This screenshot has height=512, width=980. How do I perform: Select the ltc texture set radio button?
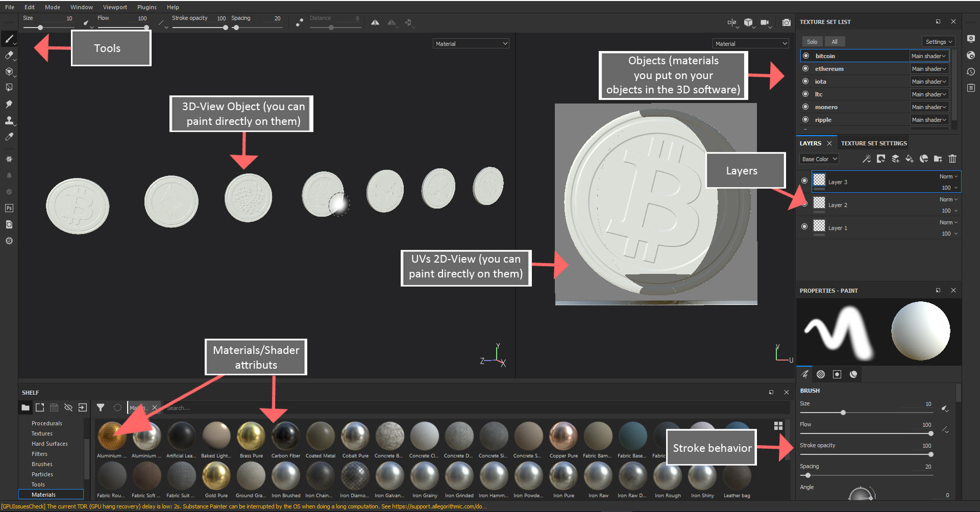pos(805,94)
